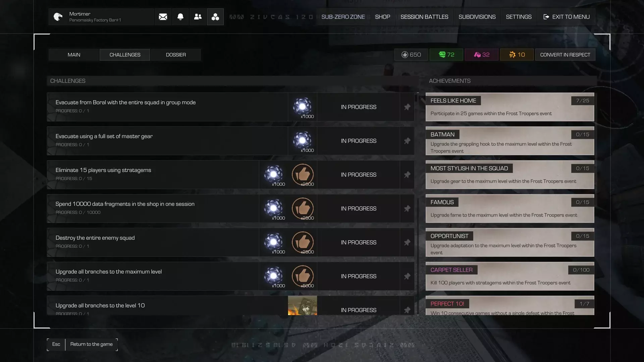
Task: Open the mail envelope icon
Action: pyautogui.click(x=163, y=17)
